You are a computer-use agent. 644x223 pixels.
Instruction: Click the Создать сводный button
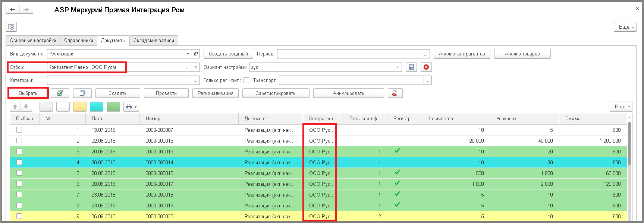[x=228, y=54]
